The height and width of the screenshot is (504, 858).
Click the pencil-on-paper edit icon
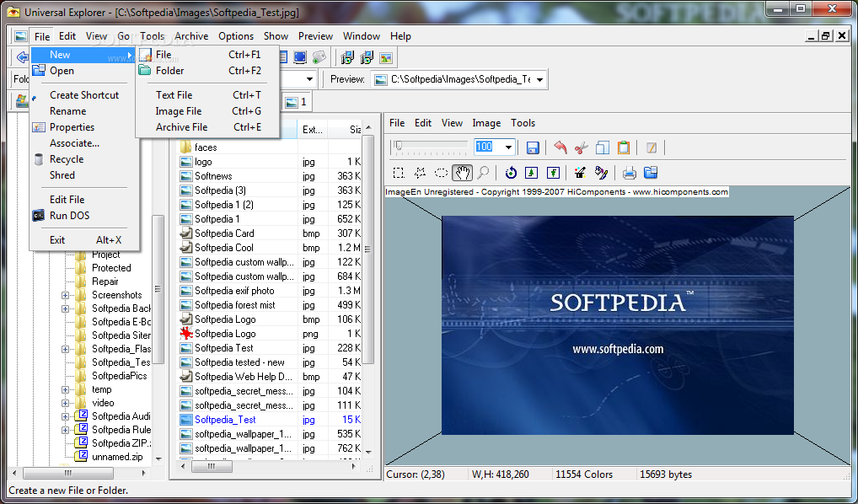651,147
